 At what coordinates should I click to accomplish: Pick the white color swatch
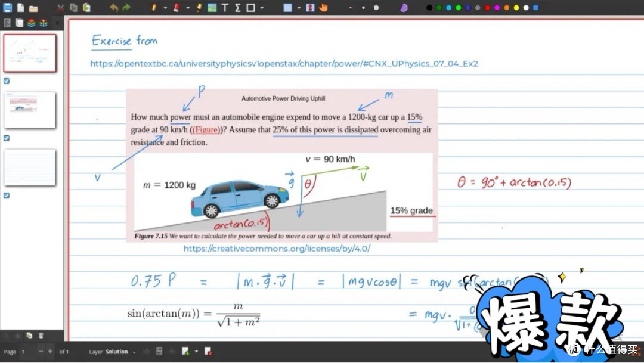click(526, 7)
